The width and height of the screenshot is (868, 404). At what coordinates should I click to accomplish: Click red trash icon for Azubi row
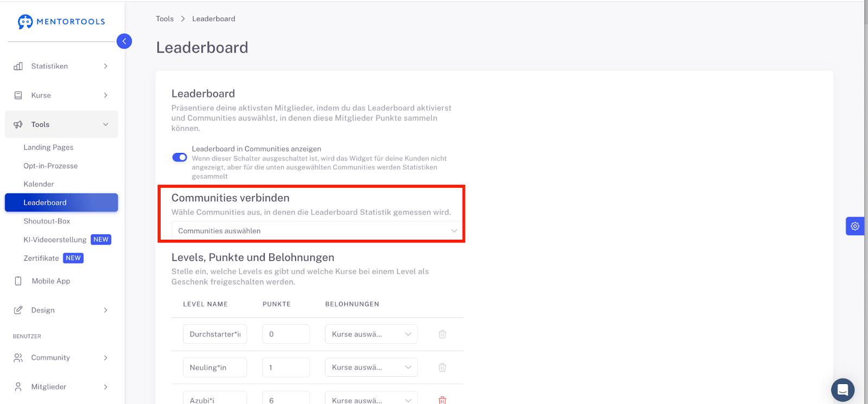point(442,400)
